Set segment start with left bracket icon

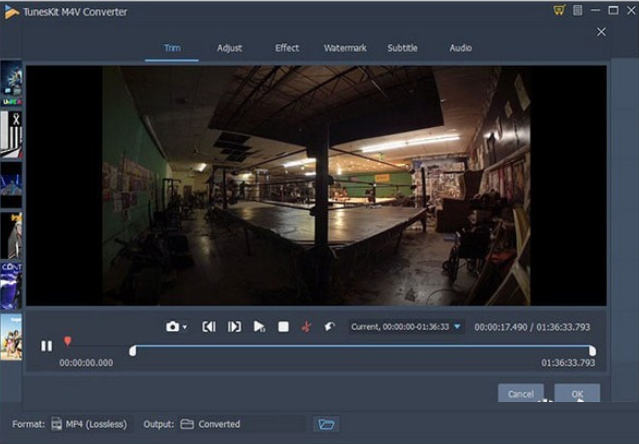tap(209, 327)
